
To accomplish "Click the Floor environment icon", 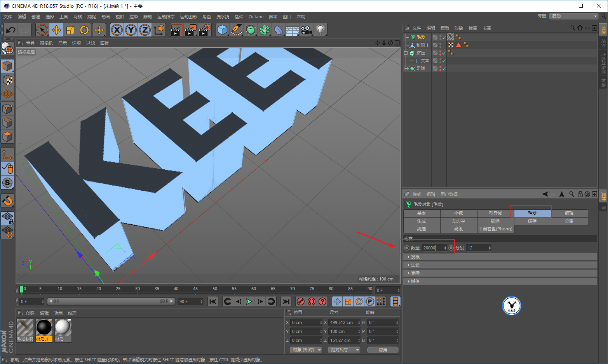I will point(292,30).
